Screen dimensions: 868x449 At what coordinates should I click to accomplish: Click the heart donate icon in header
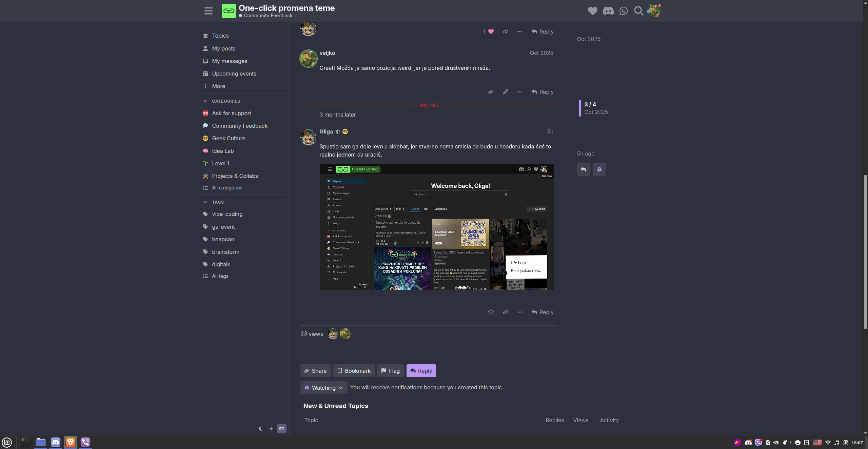(592, 11)
